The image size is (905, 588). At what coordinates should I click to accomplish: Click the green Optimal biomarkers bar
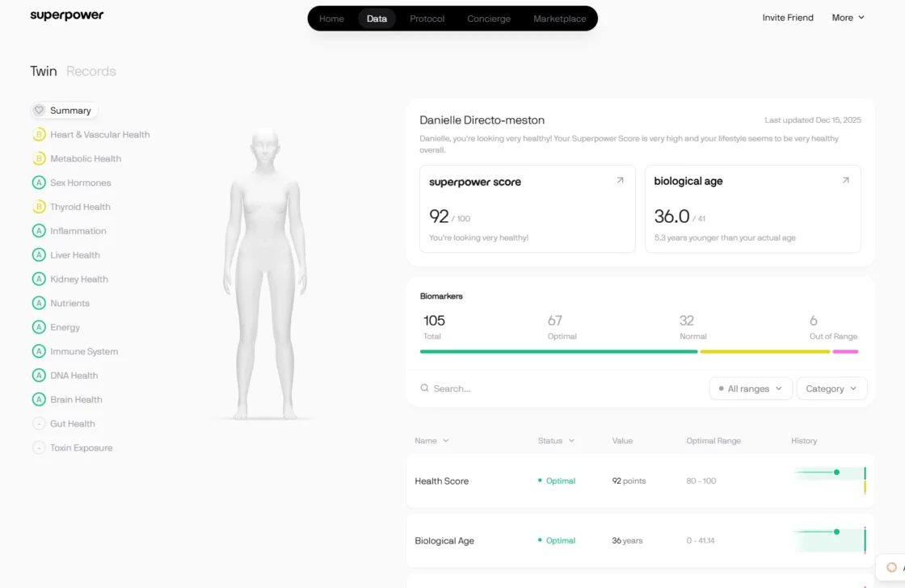[x=558, y=351]
